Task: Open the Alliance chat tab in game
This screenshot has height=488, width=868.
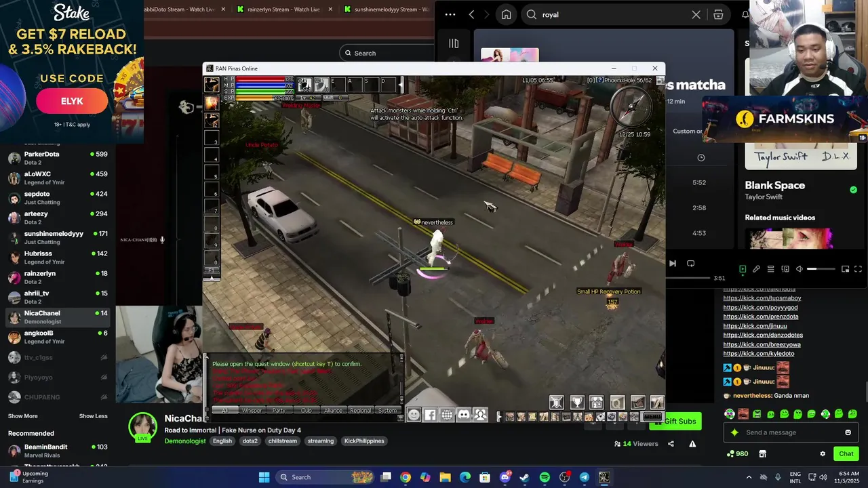Action: (333, 410)
